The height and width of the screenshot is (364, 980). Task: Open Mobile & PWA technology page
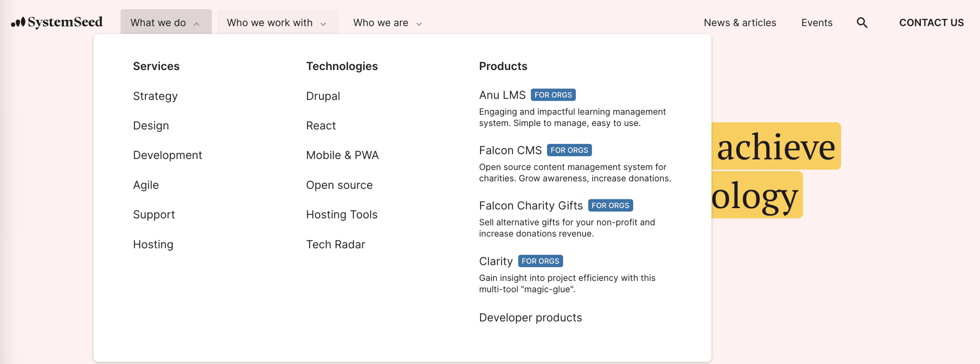click(342, 155)
